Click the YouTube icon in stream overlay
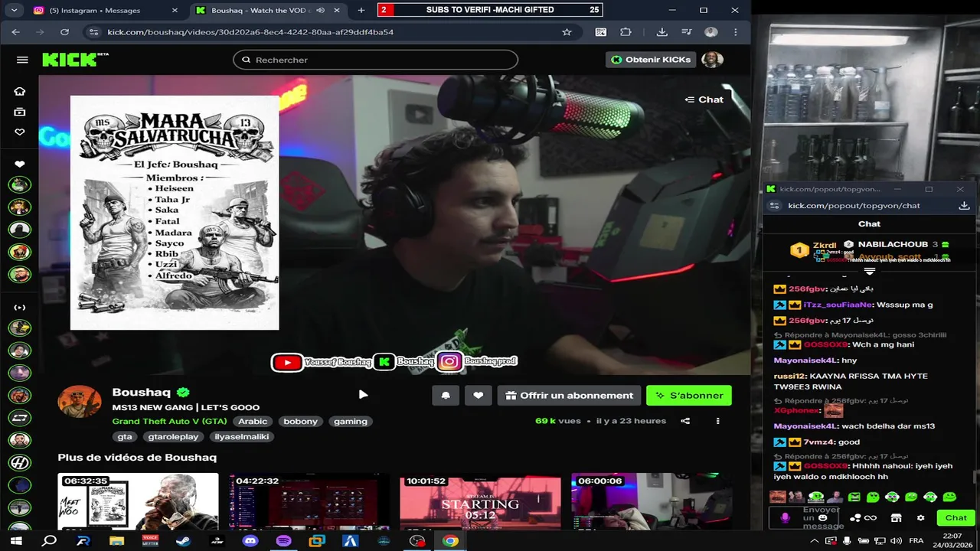Screen dimensions: 980x551 pyautogui.click(x=287, y=362)
